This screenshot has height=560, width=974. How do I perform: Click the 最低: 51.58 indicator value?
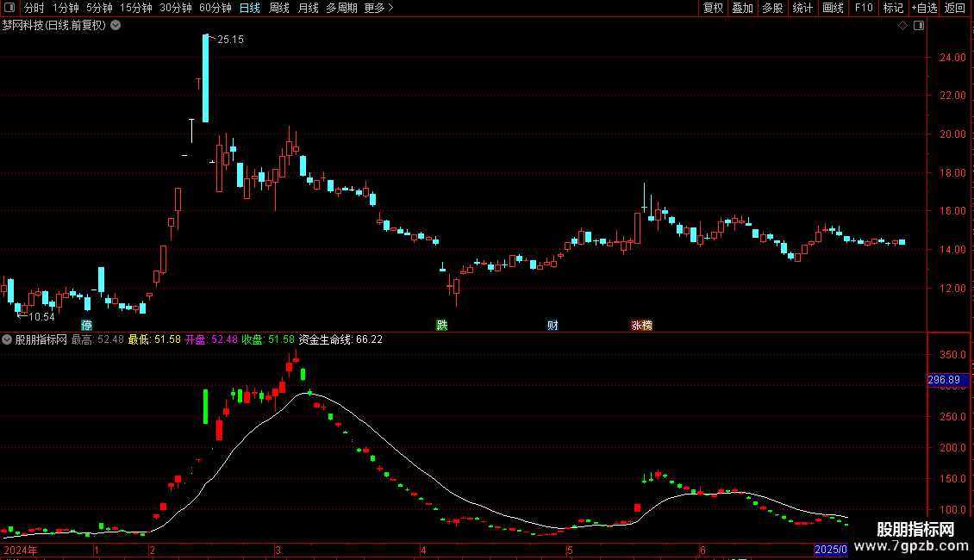click(154, 339)
